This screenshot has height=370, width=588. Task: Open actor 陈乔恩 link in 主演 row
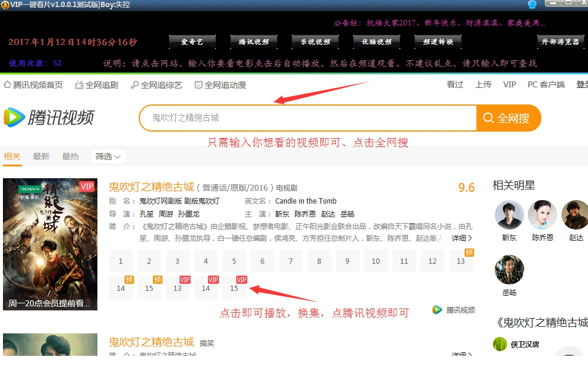point(305,214)
